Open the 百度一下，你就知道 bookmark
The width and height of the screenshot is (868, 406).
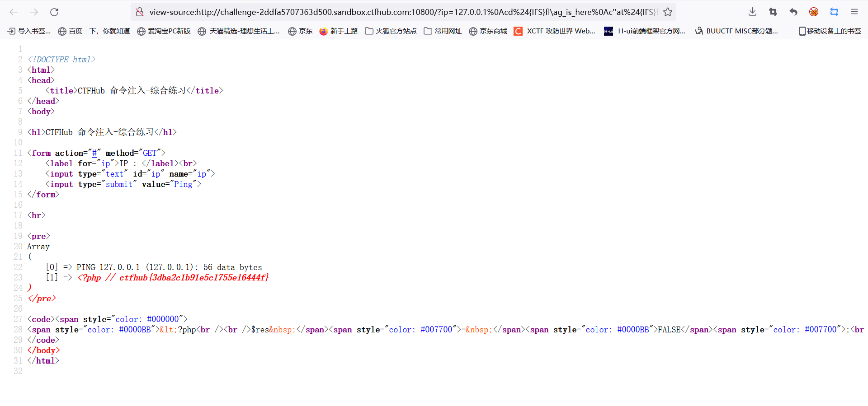coord(94,31)
